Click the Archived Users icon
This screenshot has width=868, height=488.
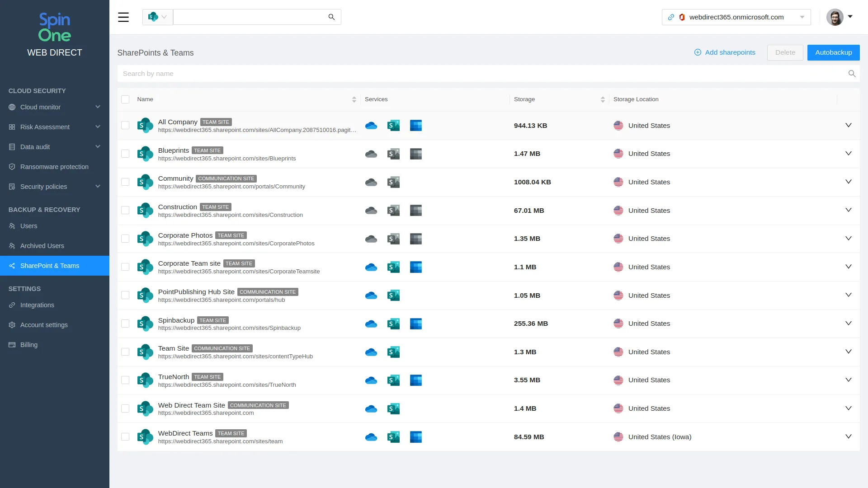pyautogui.click(x=12, y=246)
